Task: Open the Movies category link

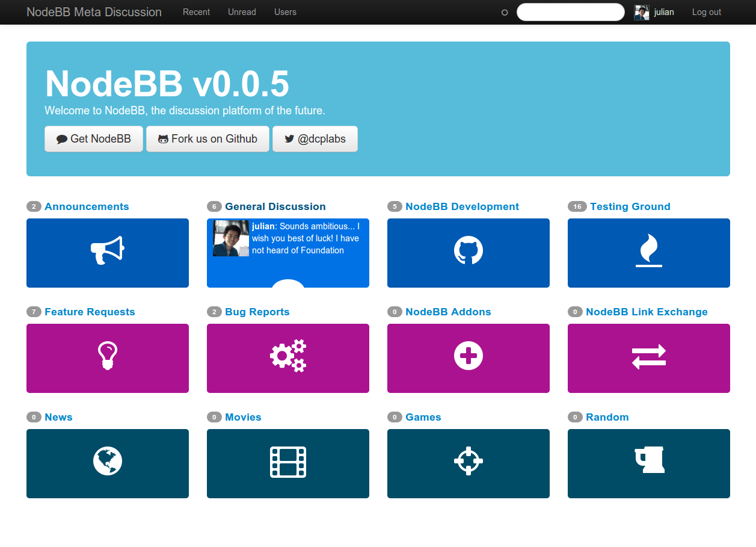Action: point(243,417)
